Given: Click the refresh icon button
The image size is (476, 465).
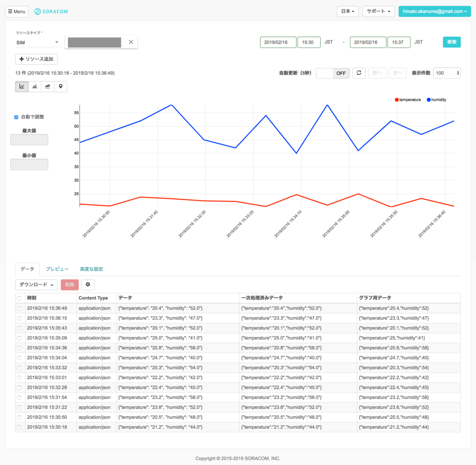Looking at the screenshot, I should click(359, 73).
